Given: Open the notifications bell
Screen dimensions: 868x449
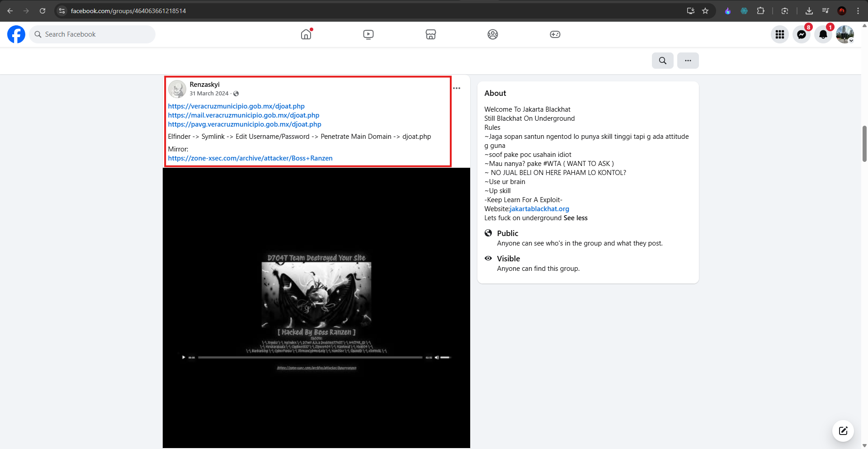Looking at the screenshot, I should (823, 34).
